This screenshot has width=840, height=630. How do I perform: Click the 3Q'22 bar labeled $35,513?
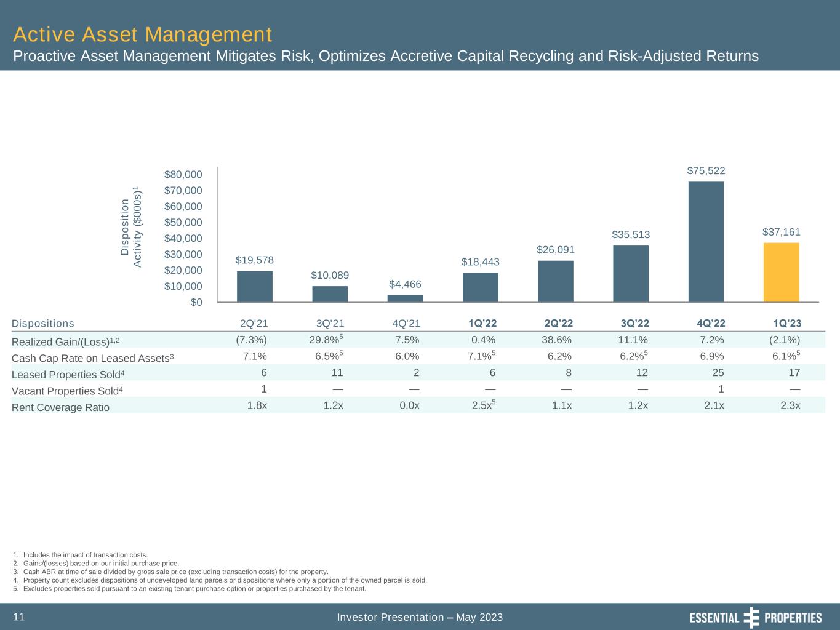point(631,273)
